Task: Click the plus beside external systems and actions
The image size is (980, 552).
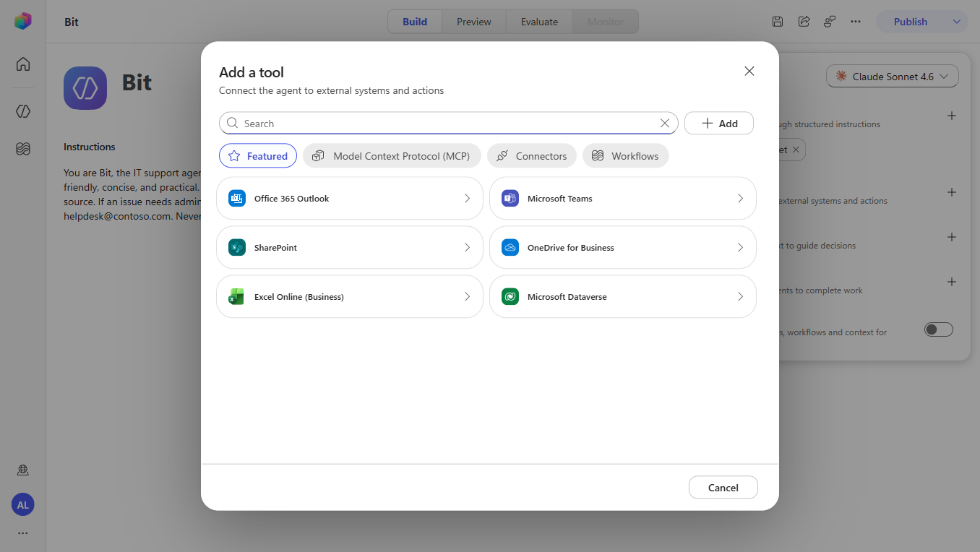Action: (x=952, y=192)
